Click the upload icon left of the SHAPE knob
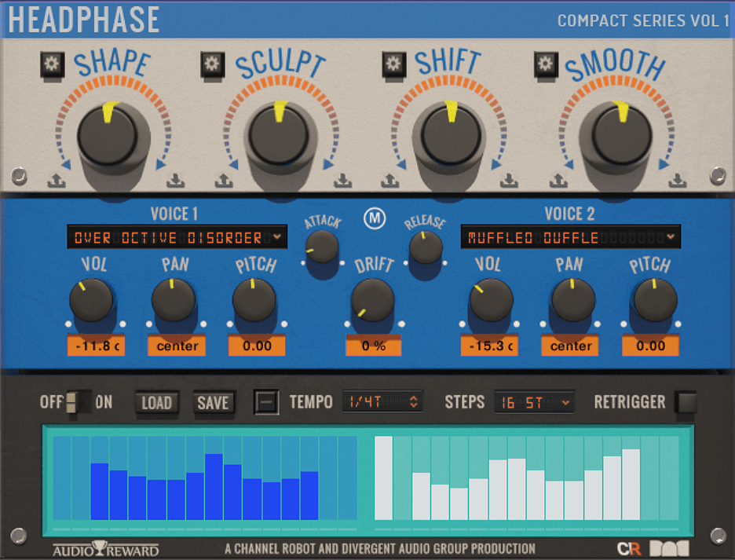The image size is (735, 560). (x=57, y=181)
